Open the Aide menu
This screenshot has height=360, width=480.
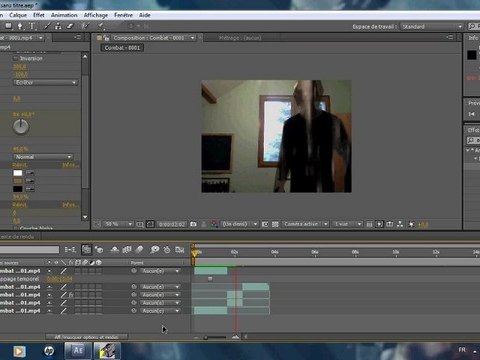tap(145, 15)
